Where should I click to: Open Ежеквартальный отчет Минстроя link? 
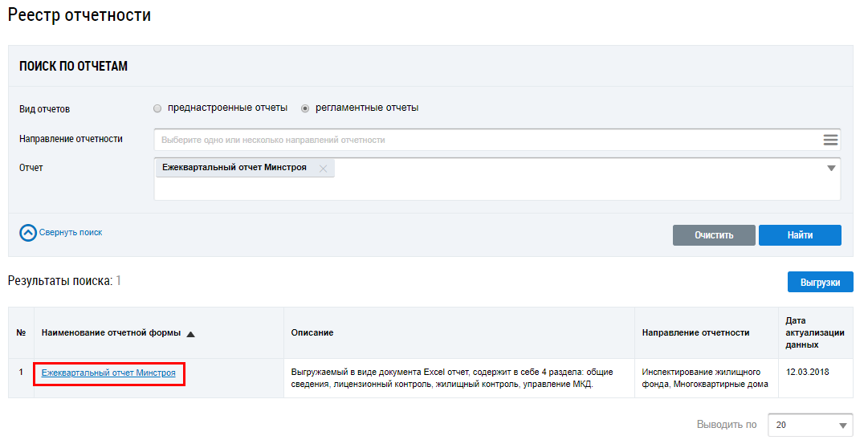(x=108, y=373)
